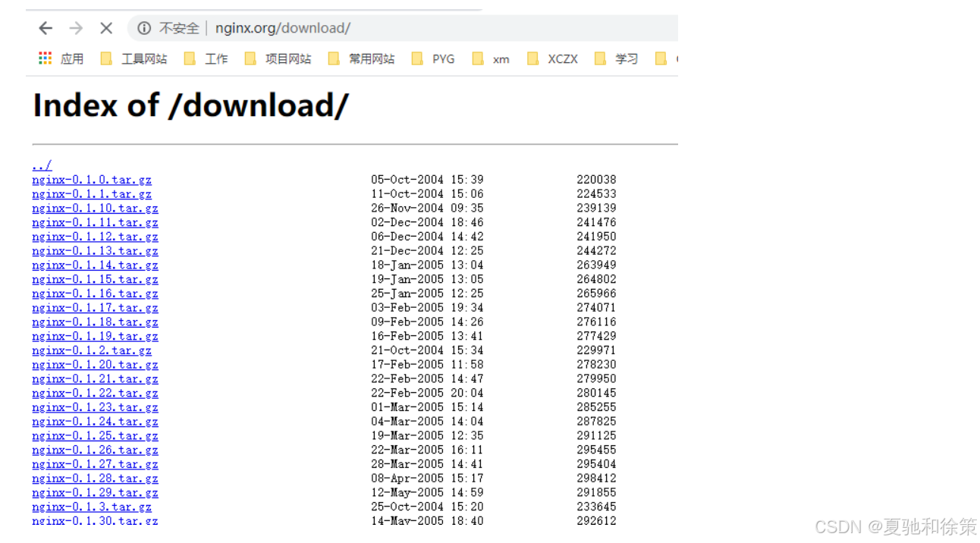Download nginx-0.1.1.tar.gz
This screenshot has height=543, width=980.
click(92, 194)
